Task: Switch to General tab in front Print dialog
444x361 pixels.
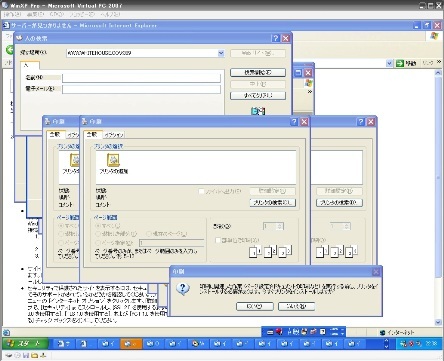Action: (92, 134)
